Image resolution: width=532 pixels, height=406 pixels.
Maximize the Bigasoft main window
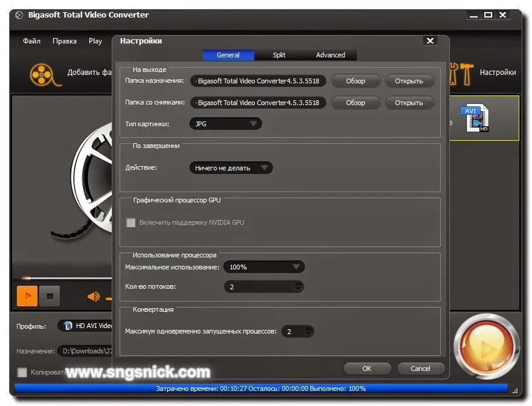pyautogui.click(x=488, y=15)
